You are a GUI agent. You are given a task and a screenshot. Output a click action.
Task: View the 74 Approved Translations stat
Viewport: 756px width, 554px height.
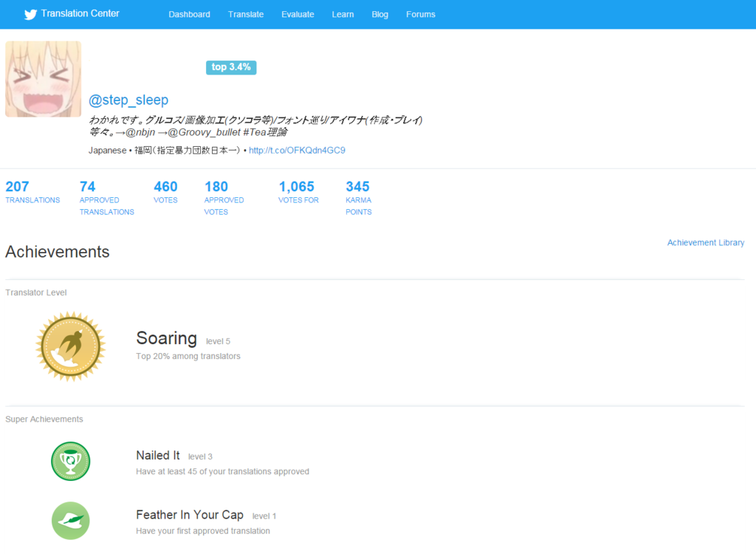pos(106,198)
